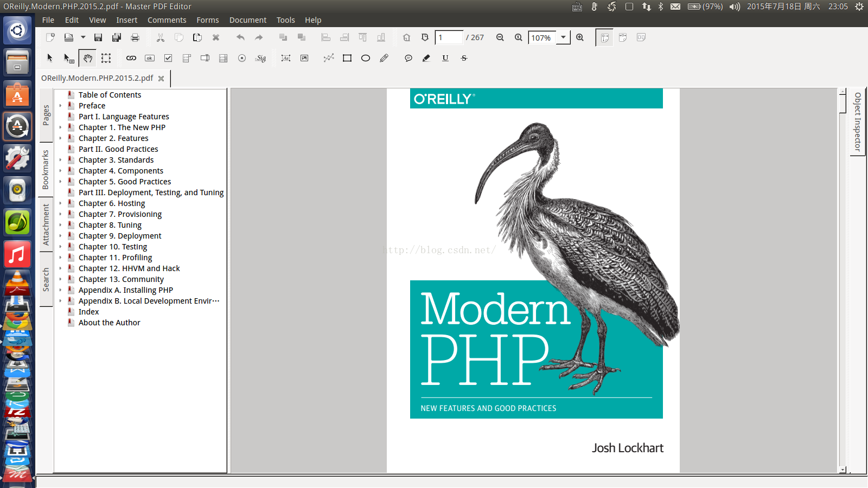The height and width of the screenshot is (488, 868).
Task: Open the Insert menu
Action: [126, 20]
